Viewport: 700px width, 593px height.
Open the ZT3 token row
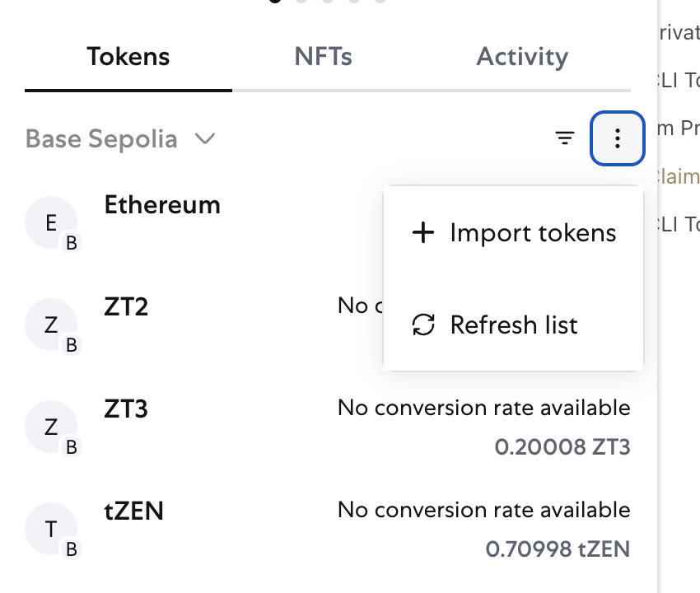[329, 427]
